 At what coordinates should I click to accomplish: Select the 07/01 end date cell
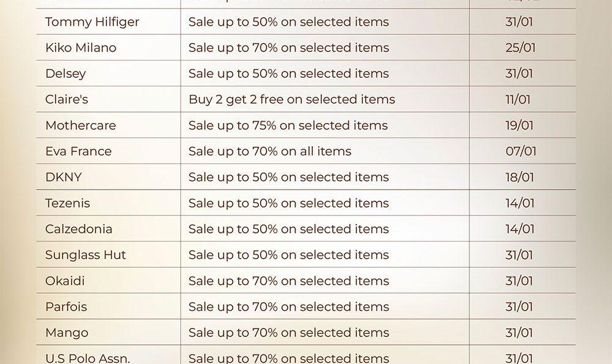pyautogui.click(x=520, y=151)
